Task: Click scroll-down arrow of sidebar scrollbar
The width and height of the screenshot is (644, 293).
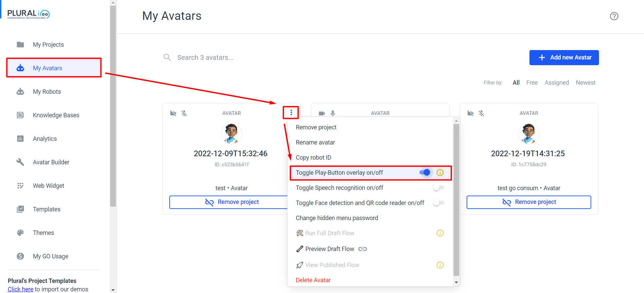Action: tap(113, 290)
